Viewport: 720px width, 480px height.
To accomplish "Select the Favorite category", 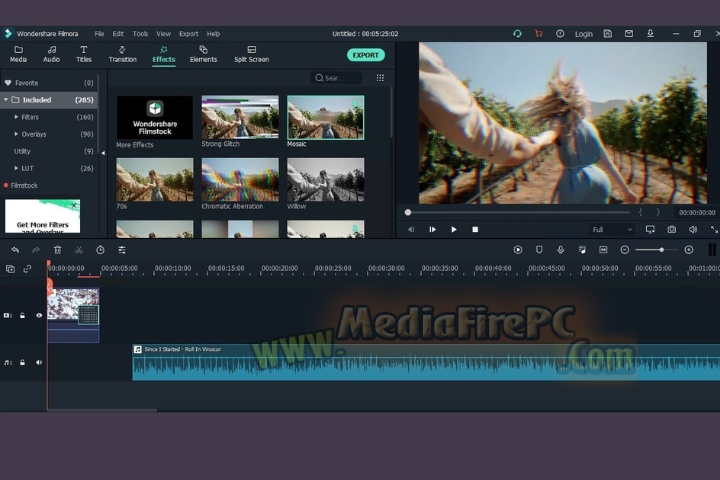I will [49, 83].
